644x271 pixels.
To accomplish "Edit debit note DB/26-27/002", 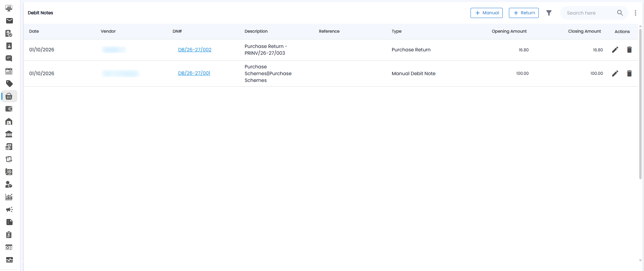I will click(x=615, y=50).
